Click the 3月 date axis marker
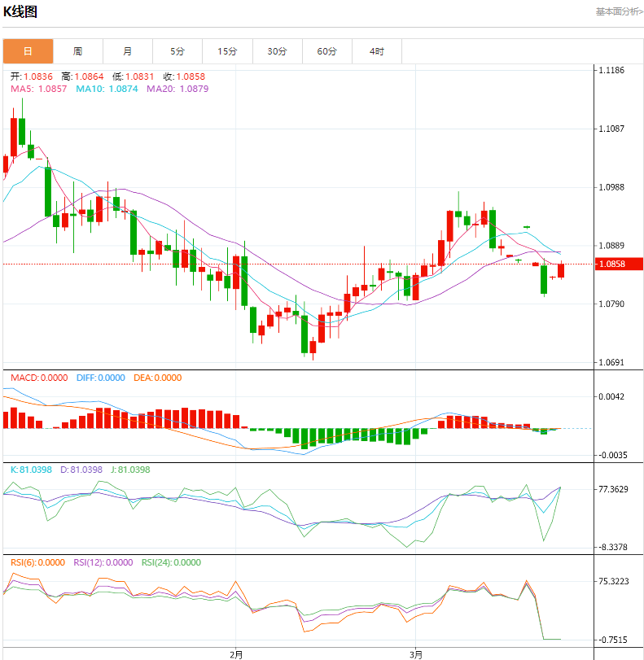644x660 pixels. 416,653
